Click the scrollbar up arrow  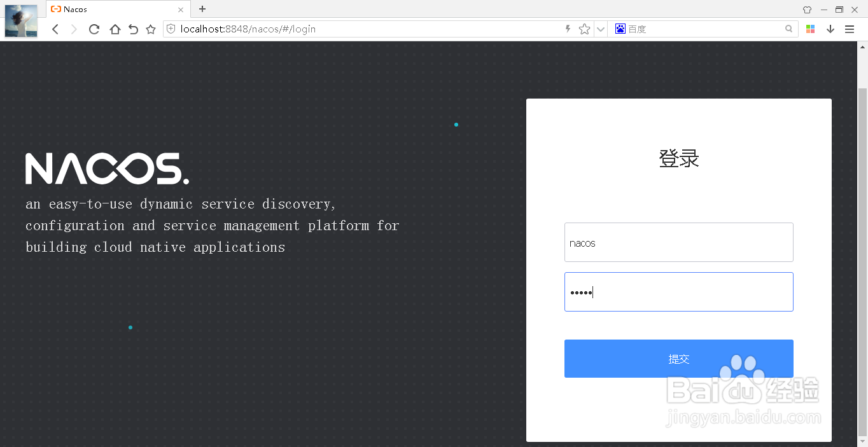tap(863, 46)
